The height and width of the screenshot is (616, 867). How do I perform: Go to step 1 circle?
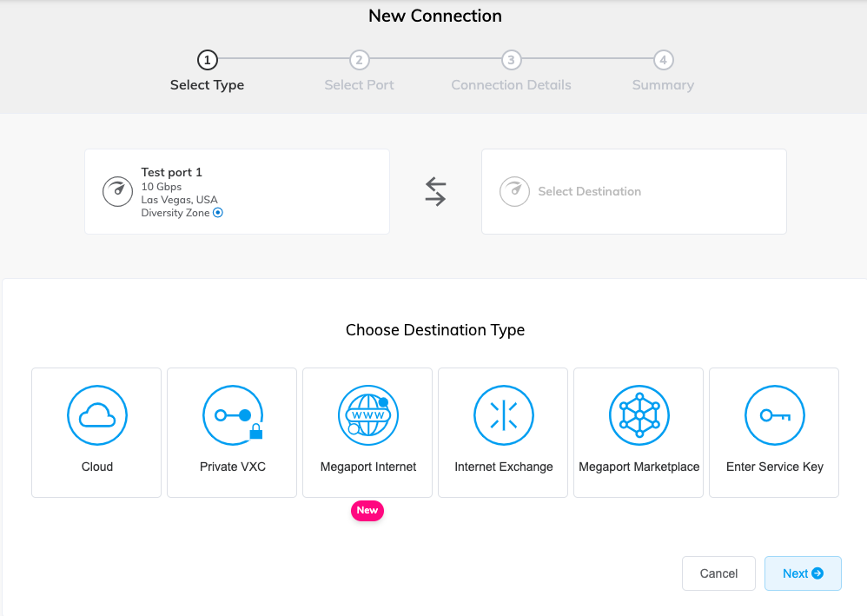tap(208, 60)
